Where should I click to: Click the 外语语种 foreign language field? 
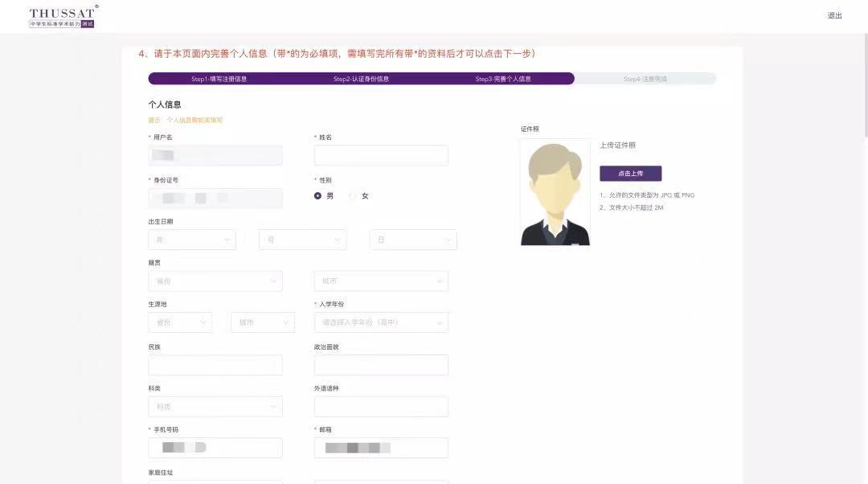[x=381, y=407]
